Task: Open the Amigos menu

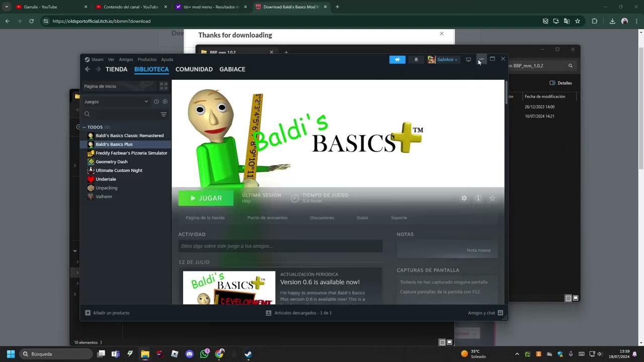Action: tap(126, 59)
